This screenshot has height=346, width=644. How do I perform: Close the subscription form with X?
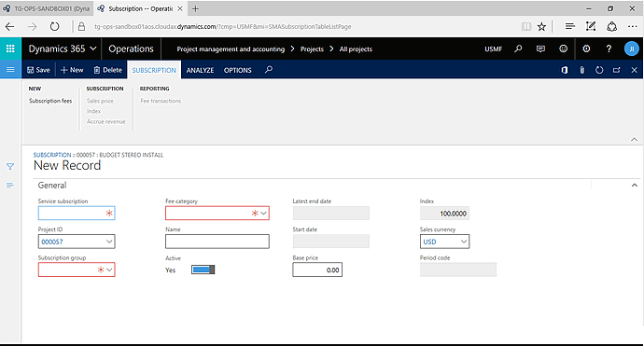[634, 70]
